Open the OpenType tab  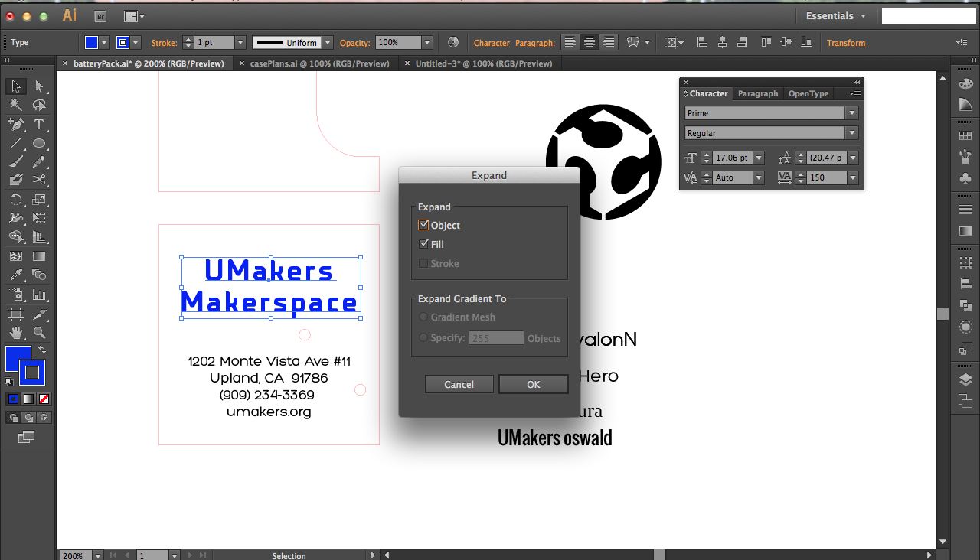point(808,93)
